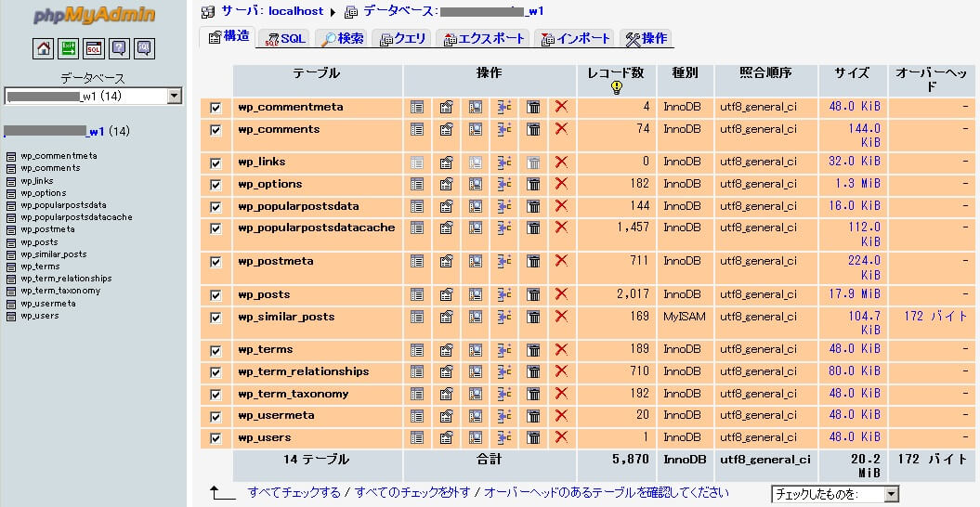The width and height of the screenshot is (980, 507).
Task: Click the 172 バイト overhead for wp_similar_posts
Action: [x=935, y=317]
